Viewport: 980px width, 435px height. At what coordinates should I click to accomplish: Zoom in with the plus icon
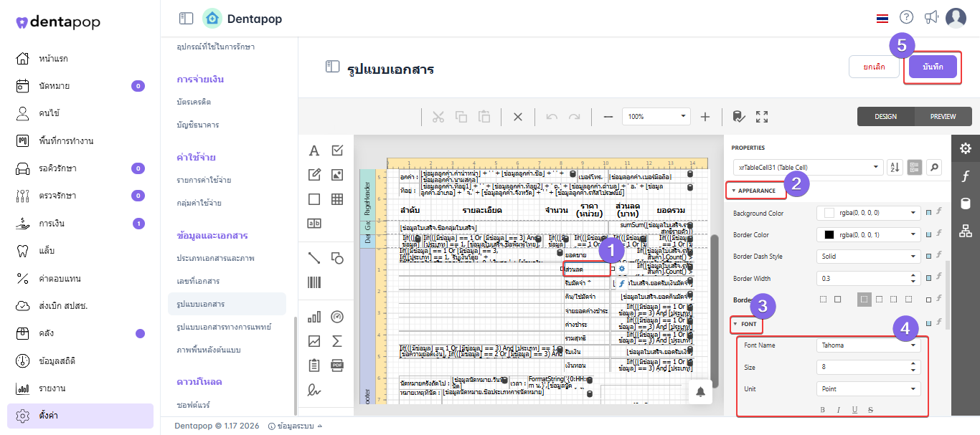705,117
